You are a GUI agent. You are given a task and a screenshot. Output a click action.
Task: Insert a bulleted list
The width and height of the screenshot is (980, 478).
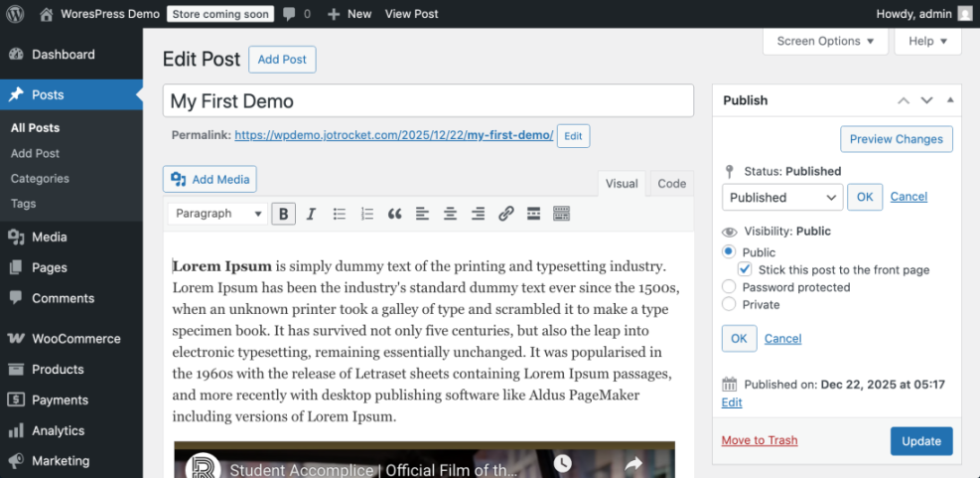click(340, 214)
